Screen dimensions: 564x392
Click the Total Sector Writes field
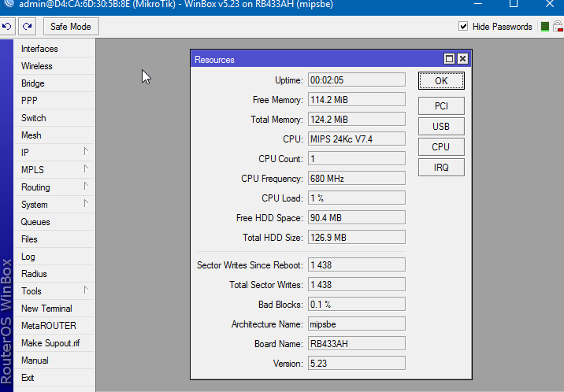357,285
